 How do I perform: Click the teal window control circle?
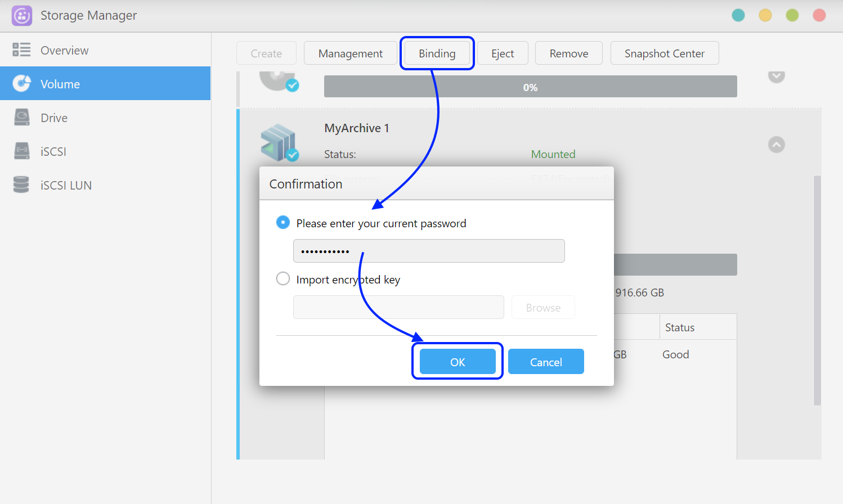(x=738, y=16)
